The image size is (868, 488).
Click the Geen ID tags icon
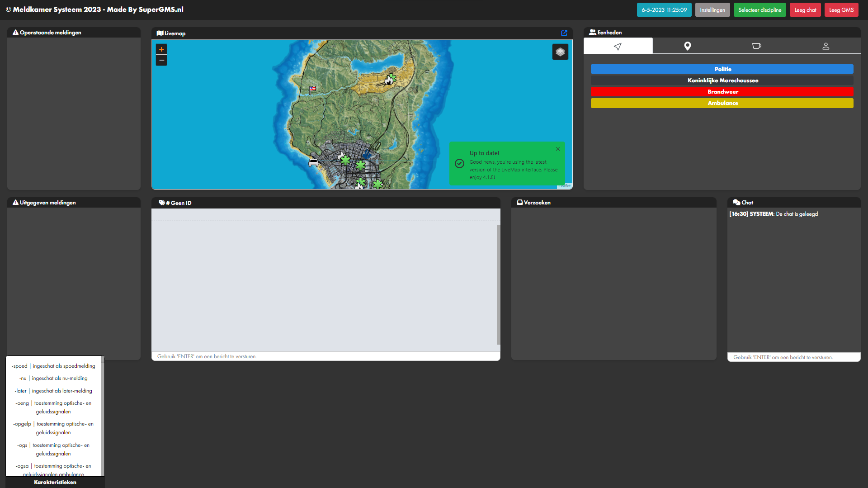[162, 203]
